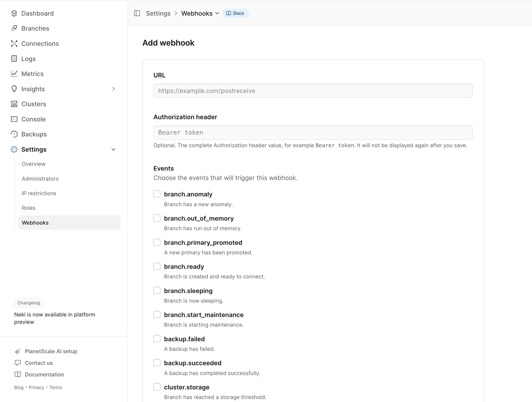Select the branch.ready event checkbox
This screenshot has height=402, width=532.
pyautogui.click(x=157, y=266)
